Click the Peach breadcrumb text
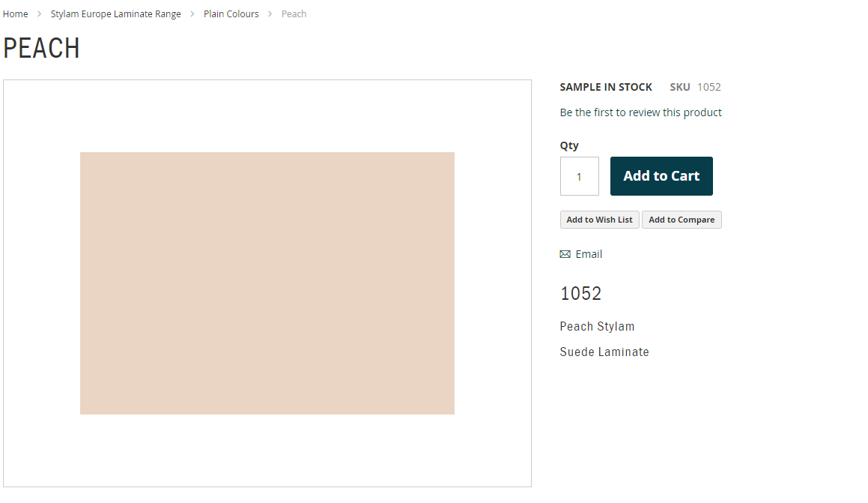 coord(294,13)
